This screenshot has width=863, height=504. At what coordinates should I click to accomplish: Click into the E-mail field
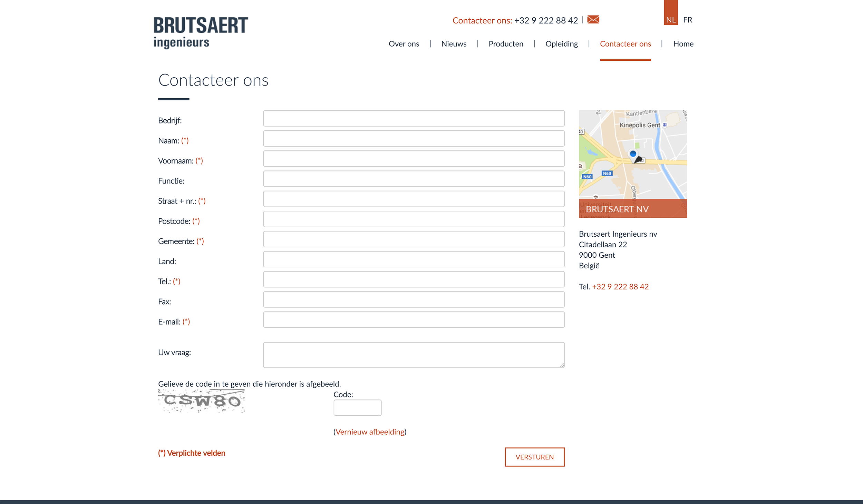pos(414,320)
